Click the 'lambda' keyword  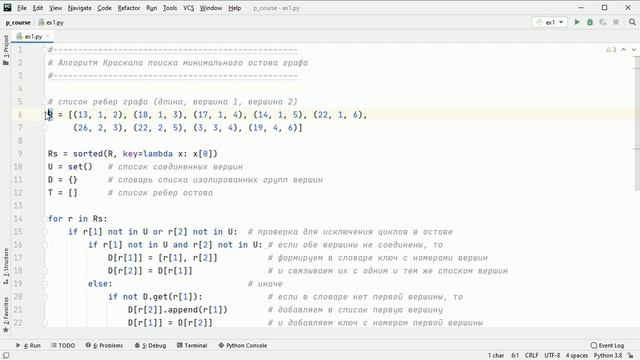tap(158, 154)
